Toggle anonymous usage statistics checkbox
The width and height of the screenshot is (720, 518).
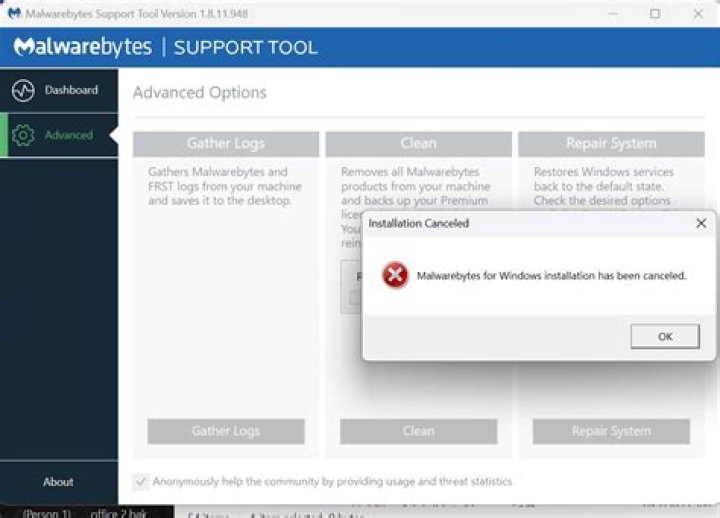[141, 482]
